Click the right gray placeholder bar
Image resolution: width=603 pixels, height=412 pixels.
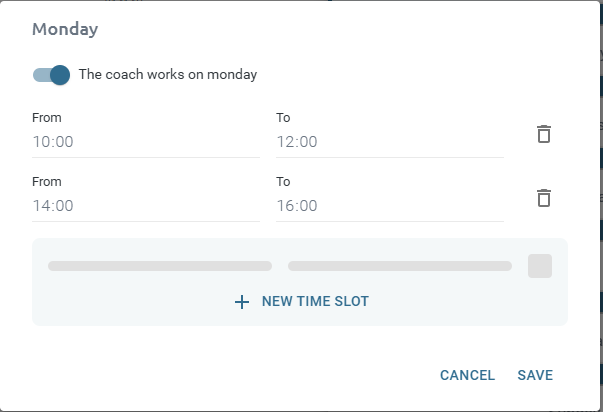click(400, 266)
